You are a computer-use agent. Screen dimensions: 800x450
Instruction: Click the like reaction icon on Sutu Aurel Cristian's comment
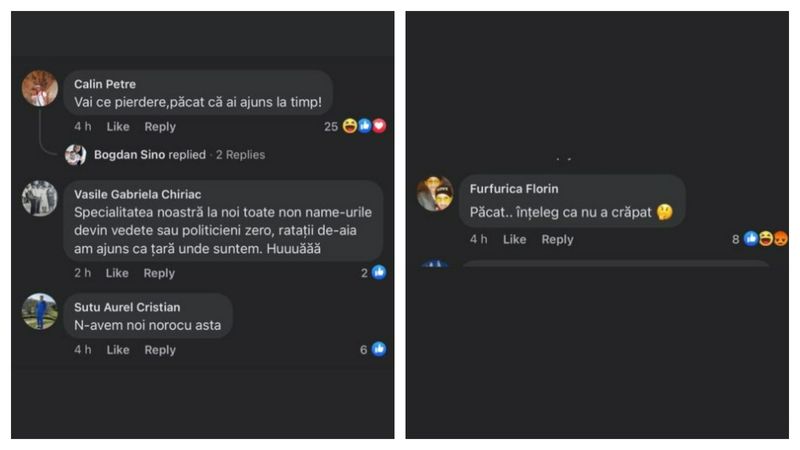[379, 349]
